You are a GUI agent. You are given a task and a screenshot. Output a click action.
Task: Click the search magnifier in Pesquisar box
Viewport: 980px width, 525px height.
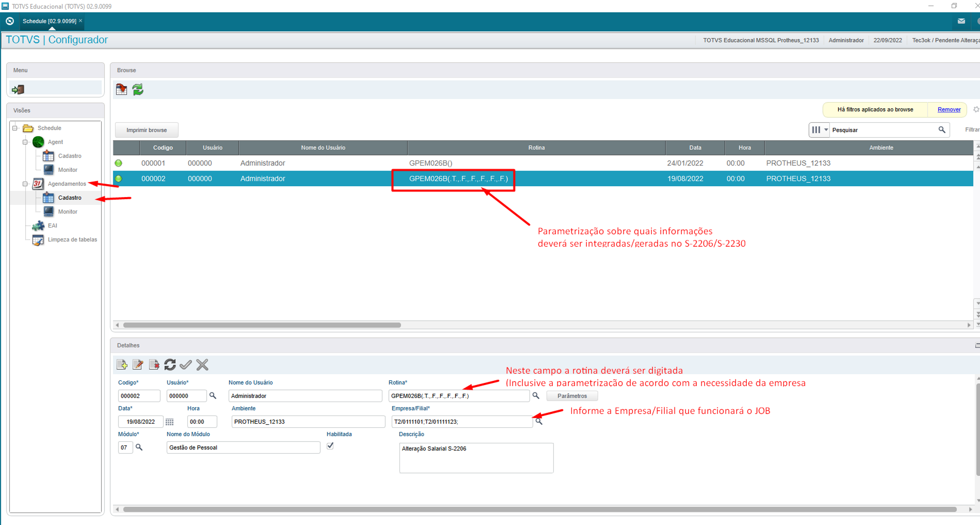point(942,130)
